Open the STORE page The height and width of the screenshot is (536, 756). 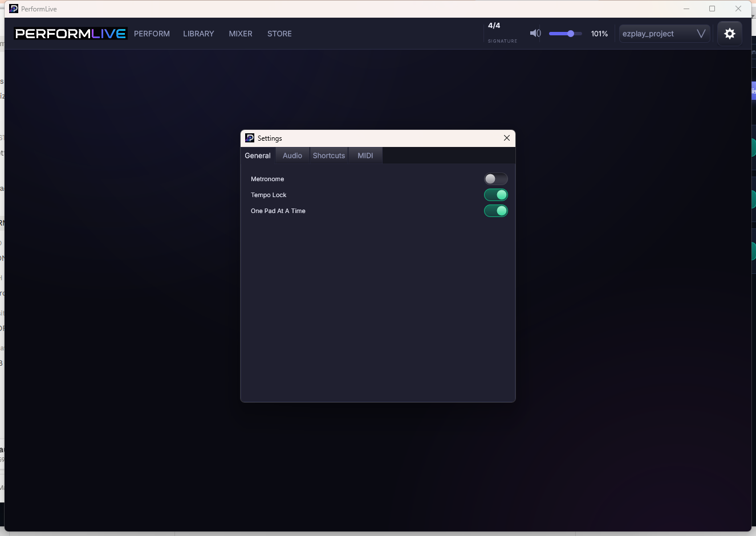279,34
